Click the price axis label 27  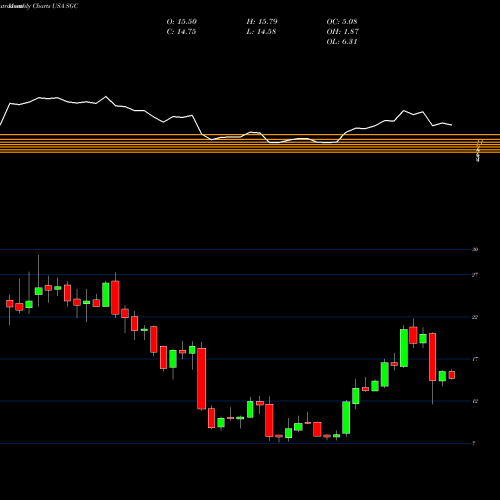[475, 275]
